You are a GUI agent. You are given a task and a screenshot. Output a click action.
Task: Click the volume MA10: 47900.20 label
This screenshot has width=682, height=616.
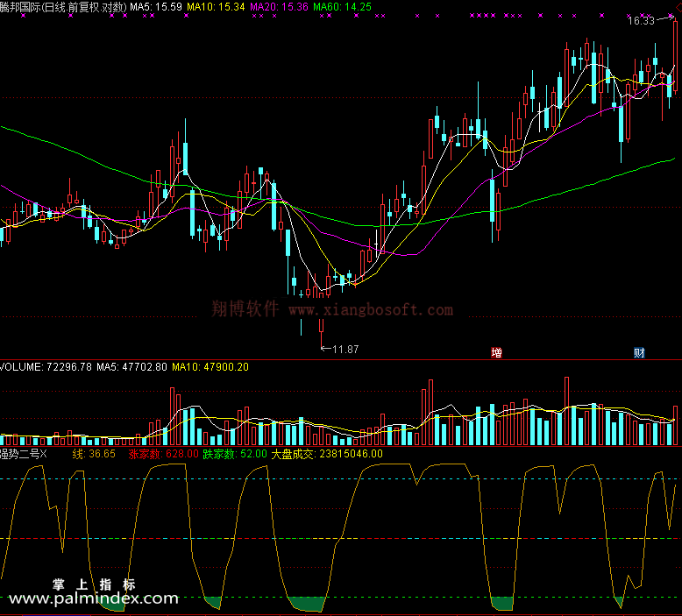pyautogui.click(x=210, y=367)
